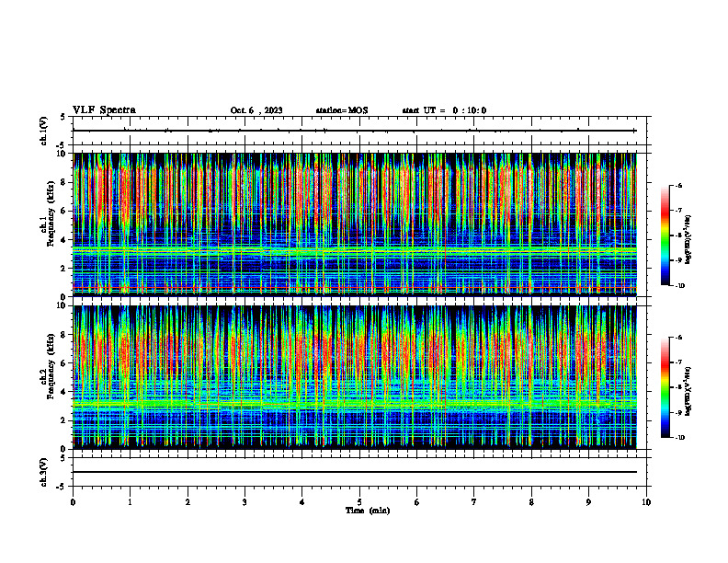Image resolution: width=728 pixels, height=563 pixels.
Task: Click the ch.1 frequency spectrogram panel
Action: point(355,224)
